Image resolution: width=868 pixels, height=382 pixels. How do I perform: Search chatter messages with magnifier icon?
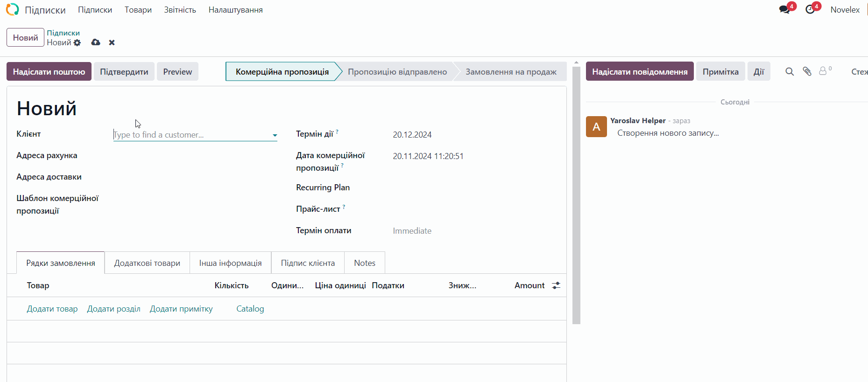(x=790, y=71)
